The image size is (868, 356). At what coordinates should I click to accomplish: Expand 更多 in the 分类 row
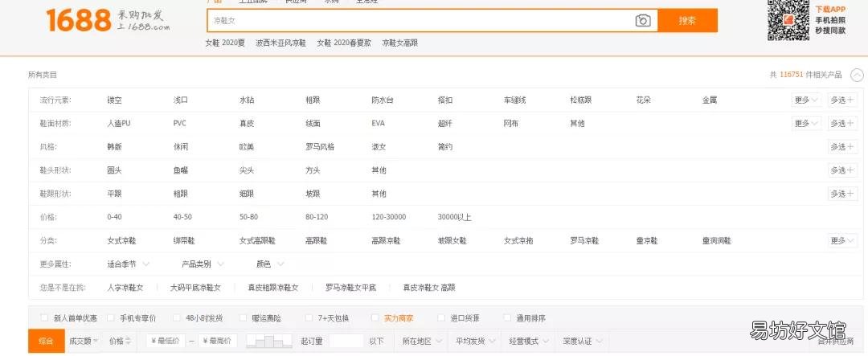(842, 241)
